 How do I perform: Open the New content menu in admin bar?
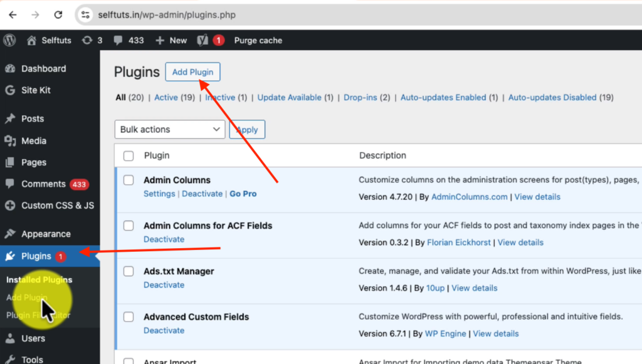[171, 40]
